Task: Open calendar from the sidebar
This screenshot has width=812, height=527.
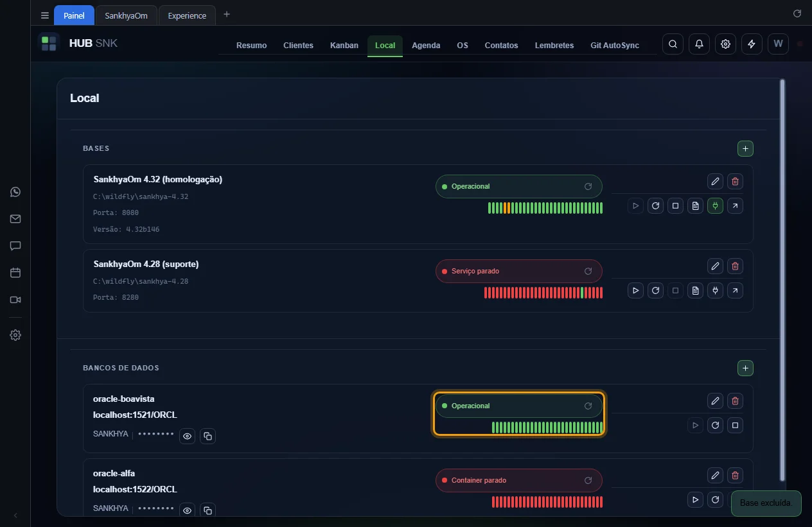Action: pyautogui.click(x=15, y=273)
